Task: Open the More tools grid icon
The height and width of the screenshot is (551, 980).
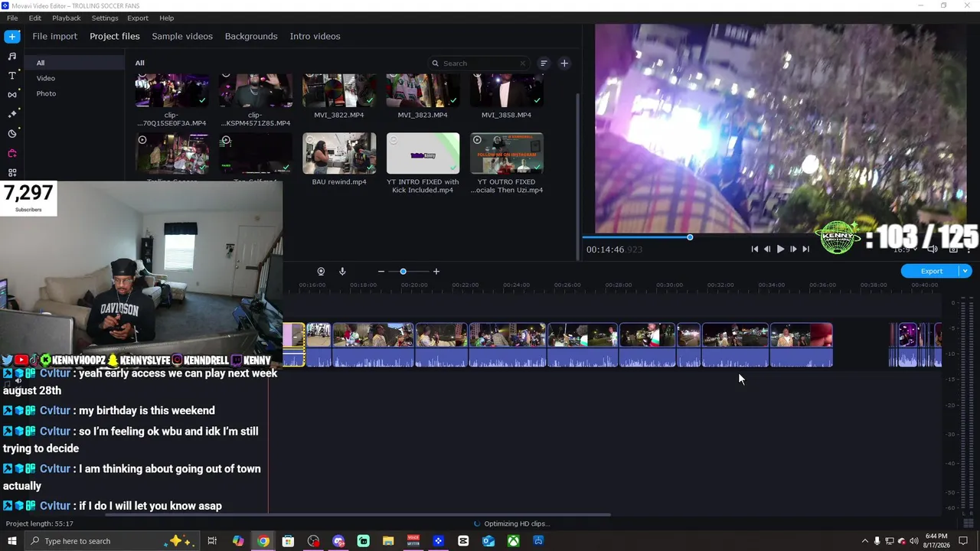Action: click(12, 173)
